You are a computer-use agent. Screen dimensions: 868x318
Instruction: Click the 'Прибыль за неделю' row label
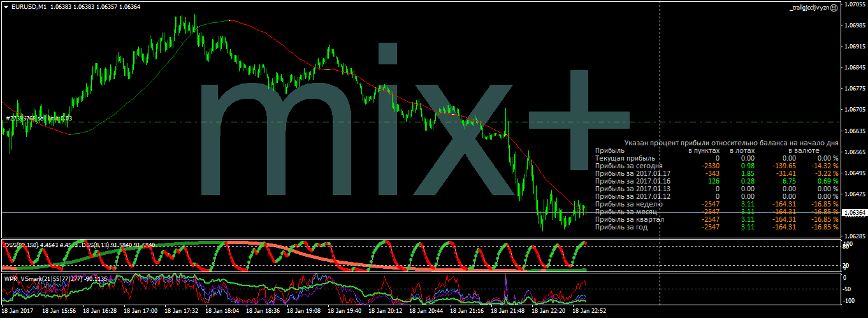(x=628, y=204)
